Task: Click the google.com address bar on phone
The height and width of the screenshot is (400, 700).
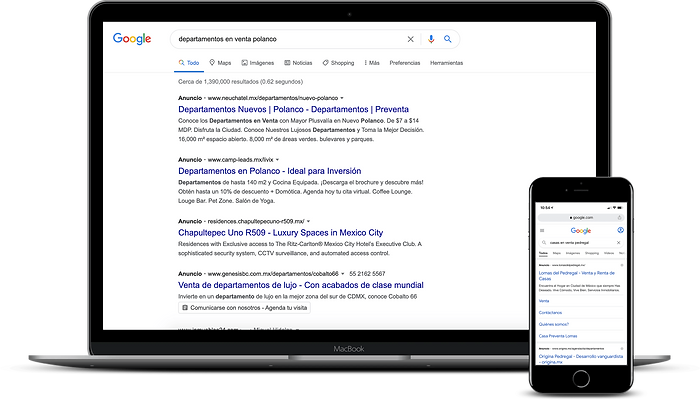Action: 581,217
